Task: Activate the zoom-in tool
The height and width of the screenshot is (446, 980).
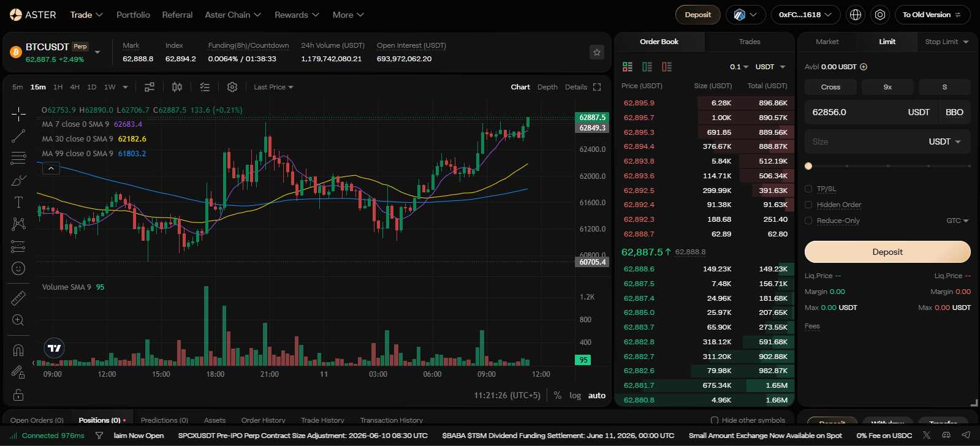Action: (18, 320)
